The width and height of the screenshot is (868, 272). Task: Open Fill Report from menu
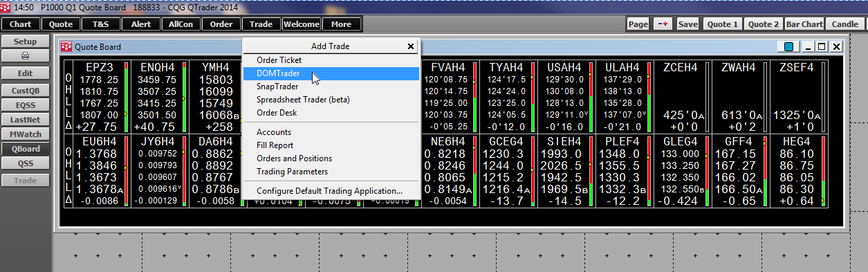tap(331, 145)
